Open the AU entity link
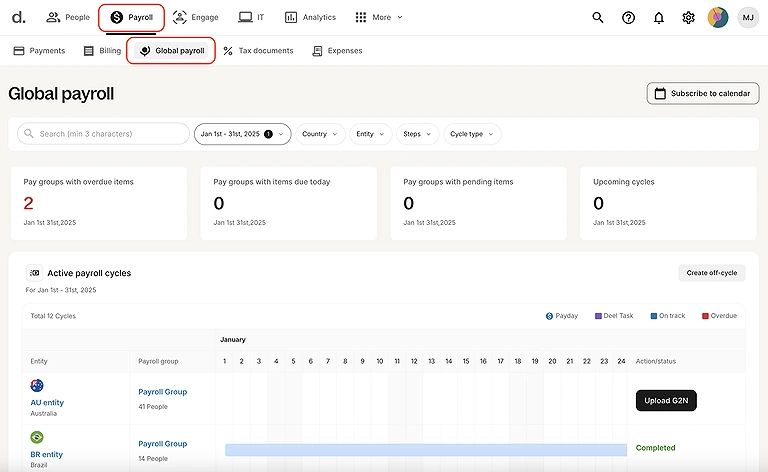 pyautogui.click(x=47, y=402)
